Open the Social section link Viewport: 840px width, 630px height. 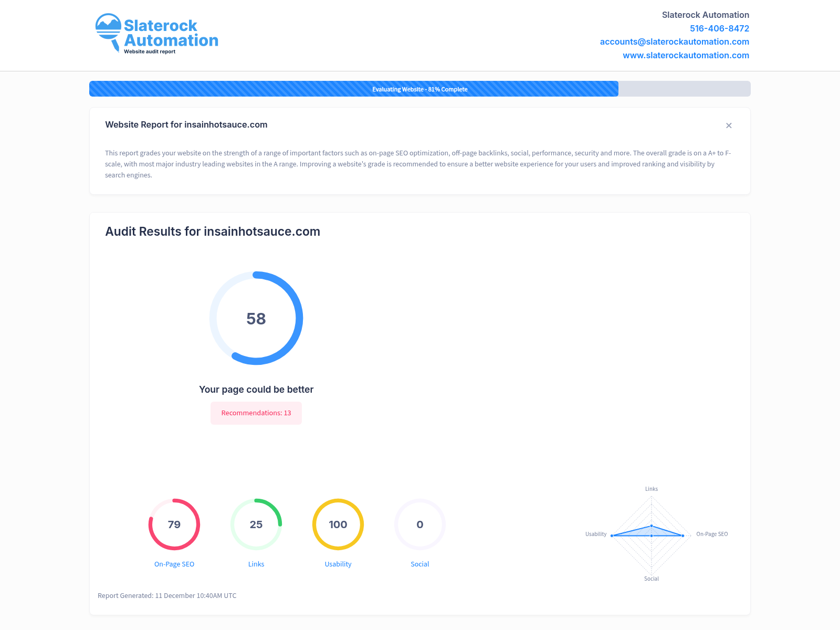420,564
